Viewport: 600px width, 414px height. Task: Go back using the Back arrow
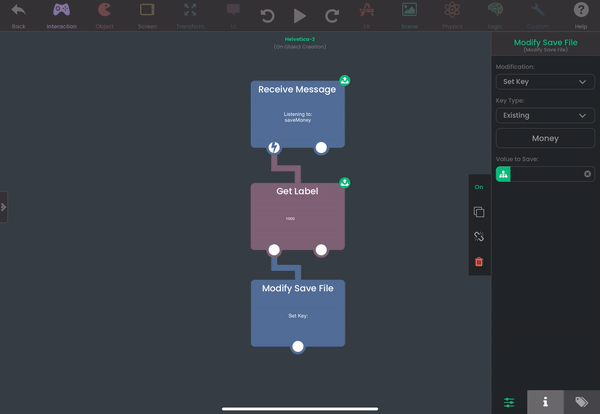(x=18, y=15)
